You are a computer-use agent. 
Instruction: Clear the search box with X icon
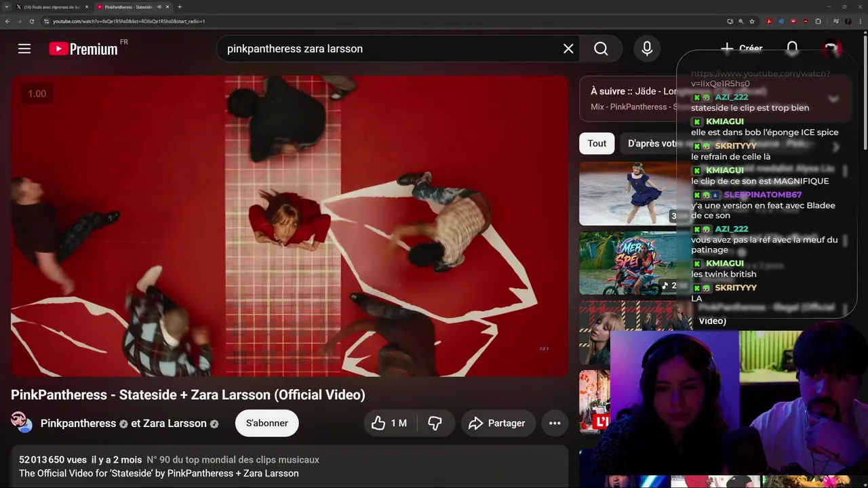click(x=568, y=49)
